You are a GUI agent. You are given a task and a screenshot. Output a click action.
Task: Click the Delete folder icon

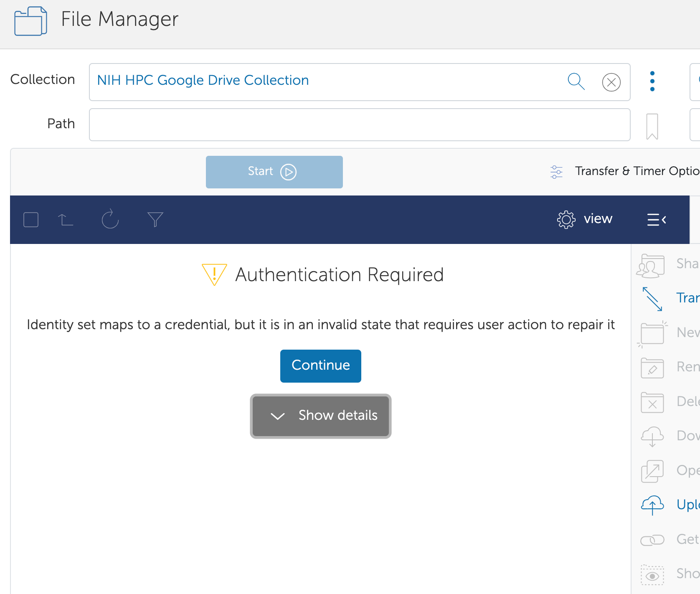[652, 402]
